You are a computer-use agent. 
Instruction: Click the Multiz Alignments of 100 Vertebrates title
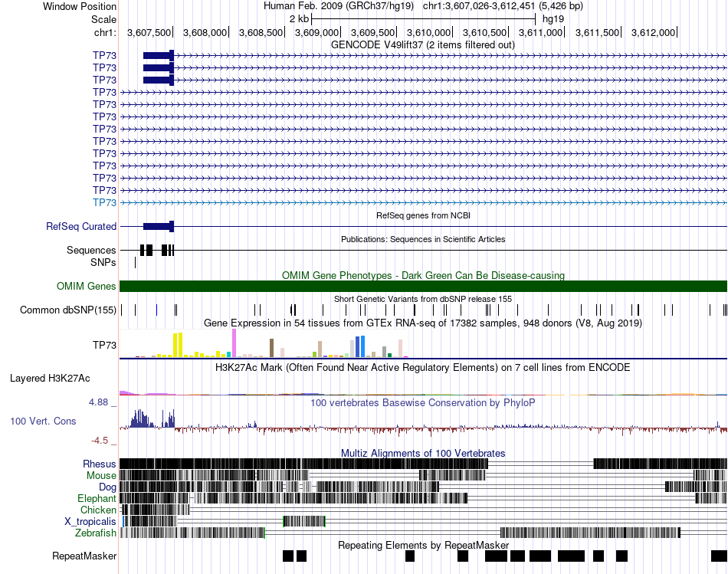click(x=423, y=453)
